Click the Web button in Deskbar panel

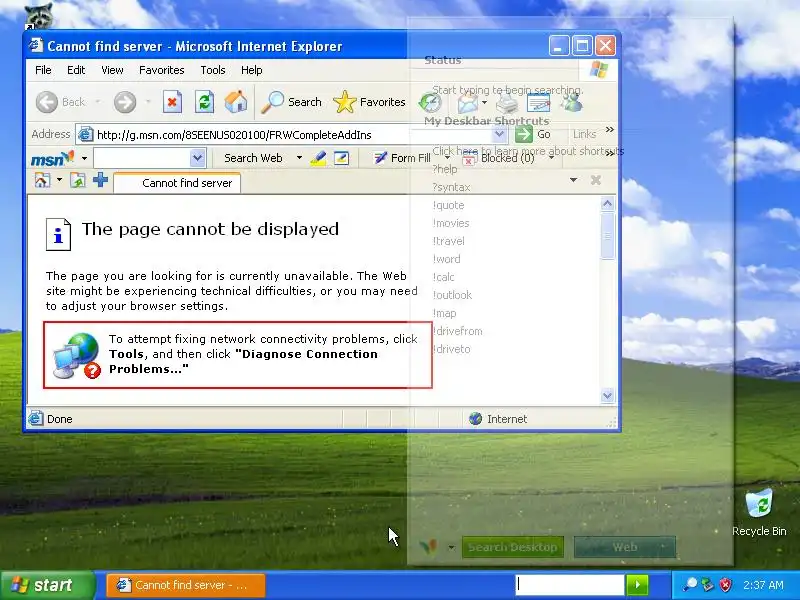click(624, 547)
